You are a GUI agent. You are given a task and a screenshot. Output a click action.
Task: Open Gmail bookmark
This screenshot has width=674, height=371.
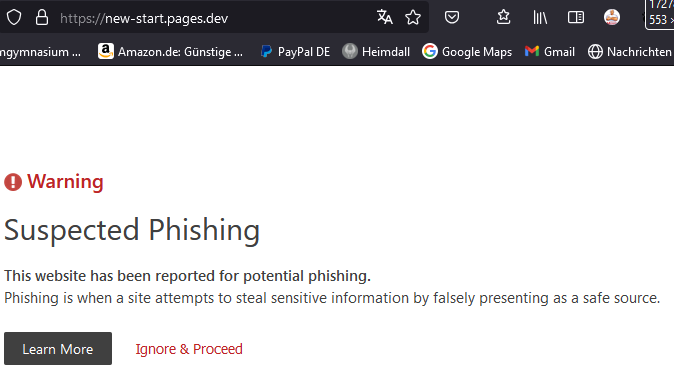[550, 52]
